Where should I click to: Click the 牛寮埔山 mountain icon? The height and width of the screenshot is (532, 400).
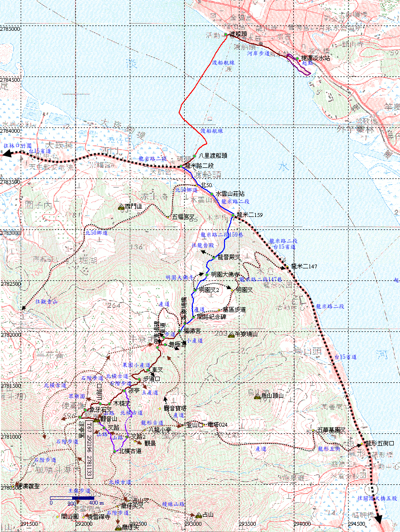[231, 334]
